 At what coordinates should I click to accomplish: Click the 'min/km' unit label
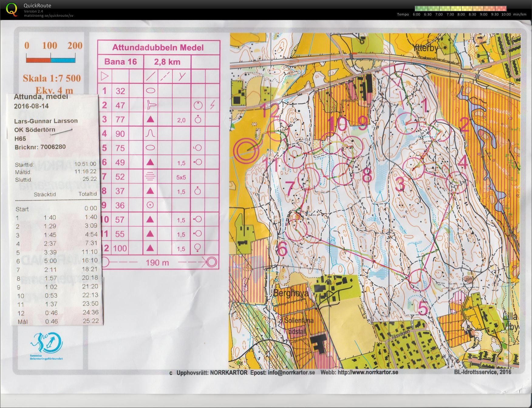click(x=520, y=14)
